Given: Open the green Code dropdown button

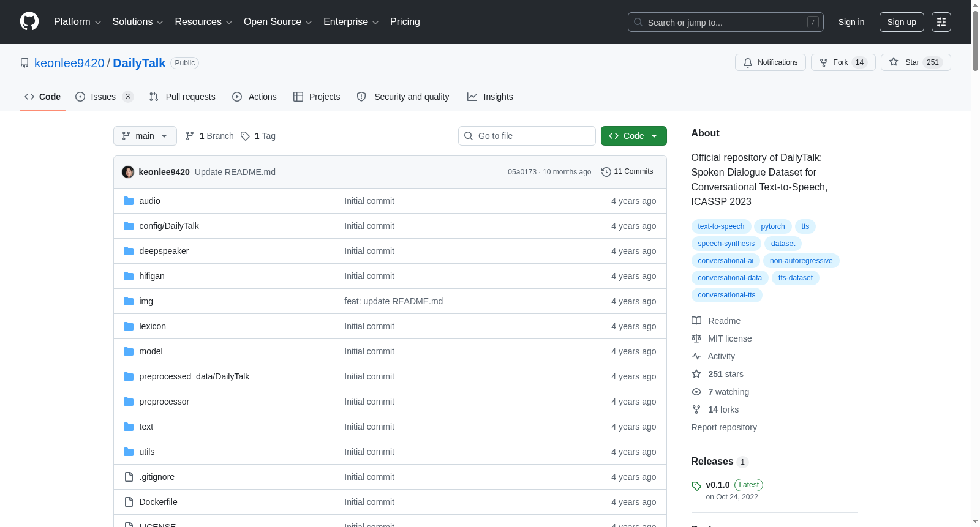Looking at the screenshot, I should point(634,136).
